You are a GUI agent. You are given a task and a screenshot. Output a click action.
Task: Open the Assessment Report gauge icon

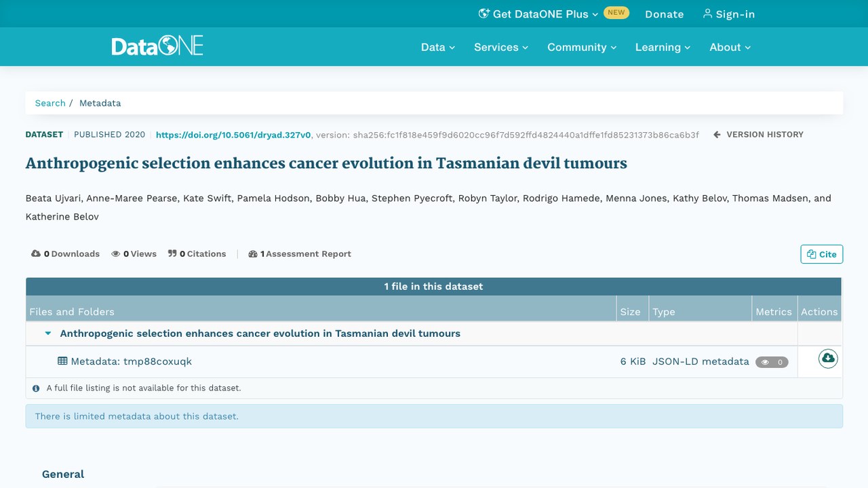pos(253,253)
